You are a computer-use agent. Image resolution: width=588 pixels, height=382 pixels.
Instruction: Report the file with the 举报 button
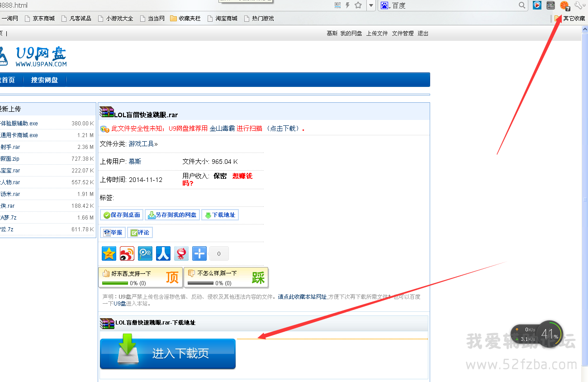pyautogui.click(x=113, y=233)
